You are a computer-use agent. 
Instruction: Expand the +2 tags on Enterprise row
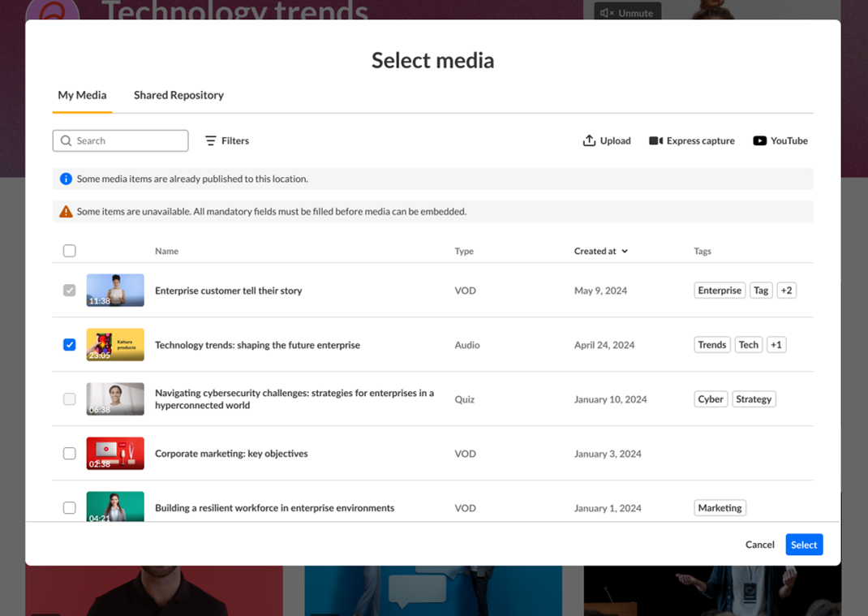786,291
